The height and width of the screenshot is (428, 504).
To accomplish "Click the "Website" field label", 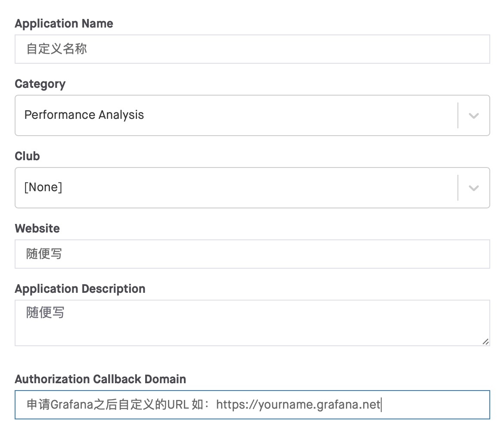I will (x=37, y=228).
